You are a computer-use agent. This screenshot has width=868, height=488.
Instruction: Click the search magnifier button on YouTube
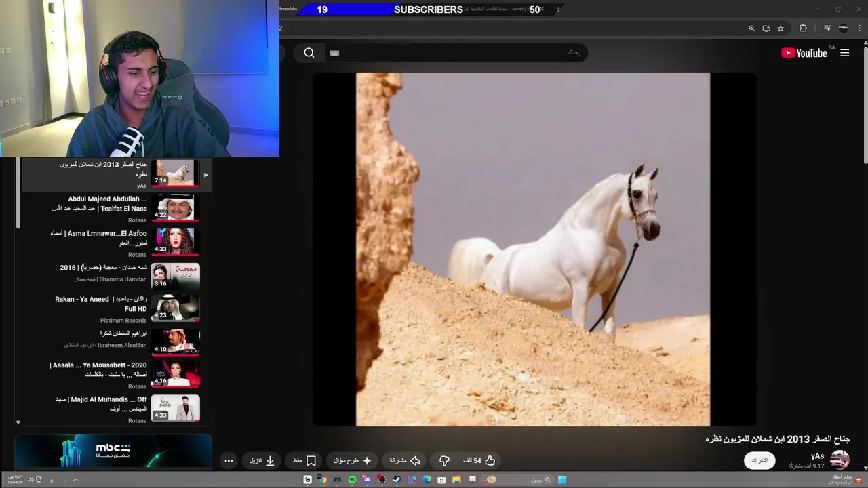(309, 53)
